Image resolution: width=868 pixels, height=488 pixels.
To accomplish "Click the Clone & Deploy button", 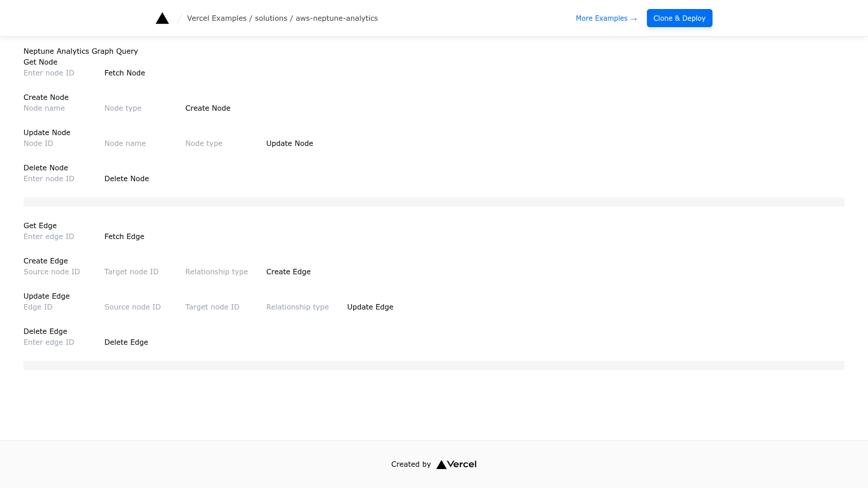I will [679, 18].
